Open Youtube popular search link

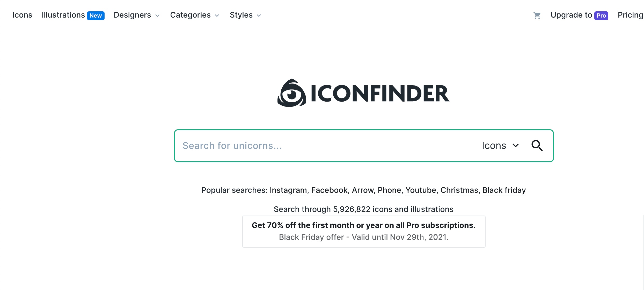421,190
